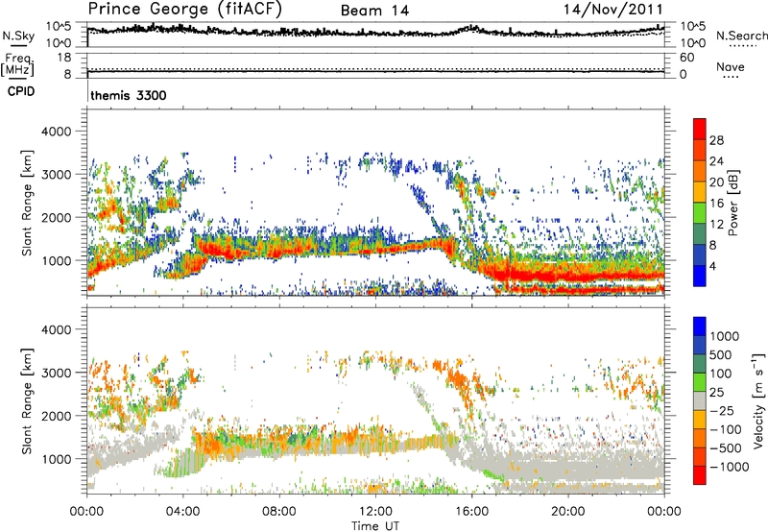Click the 25 velocity colorbar label
The height and width of the screenshot is (532, 768).
click(716, 393)
